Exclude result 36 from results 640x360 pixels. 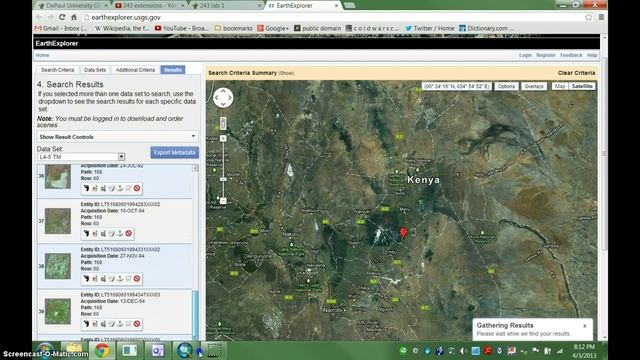[x=137, y=188]
